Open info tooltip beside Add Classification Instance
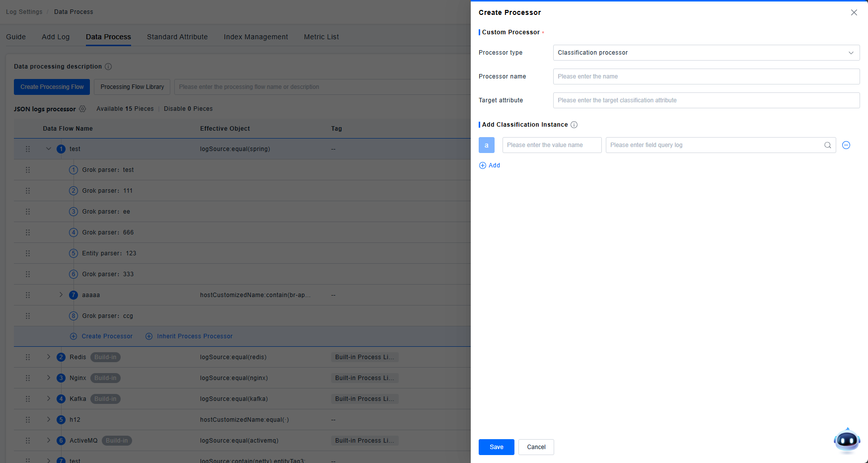Screen dimensions: 868x463 coord(574,125)
